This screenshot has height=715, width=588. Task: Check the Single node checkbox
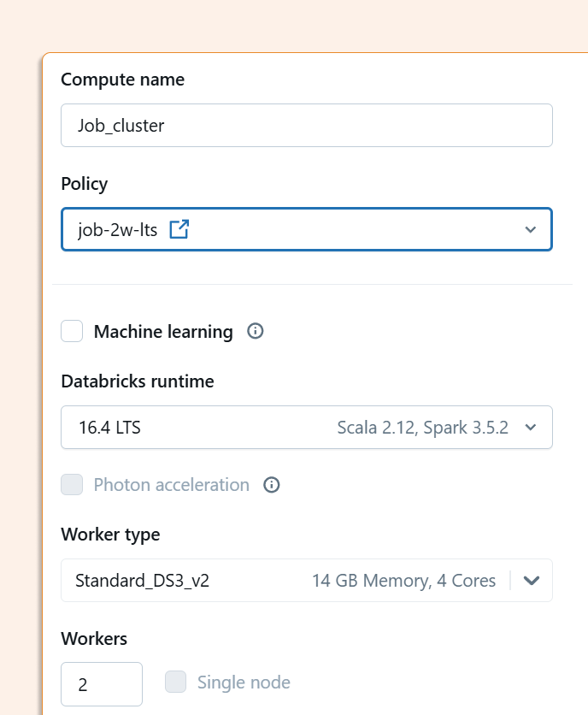pyautogui.click(x=176, y=682)
